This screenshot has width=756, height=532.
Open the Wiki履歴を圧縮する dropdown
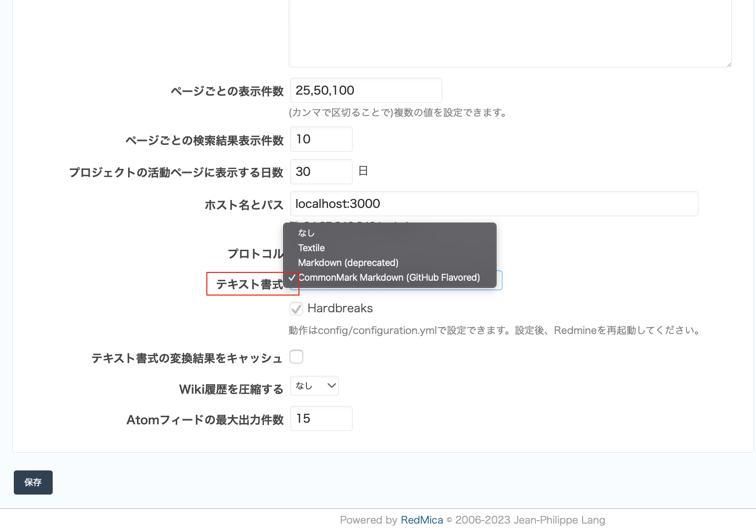(314, 386)
